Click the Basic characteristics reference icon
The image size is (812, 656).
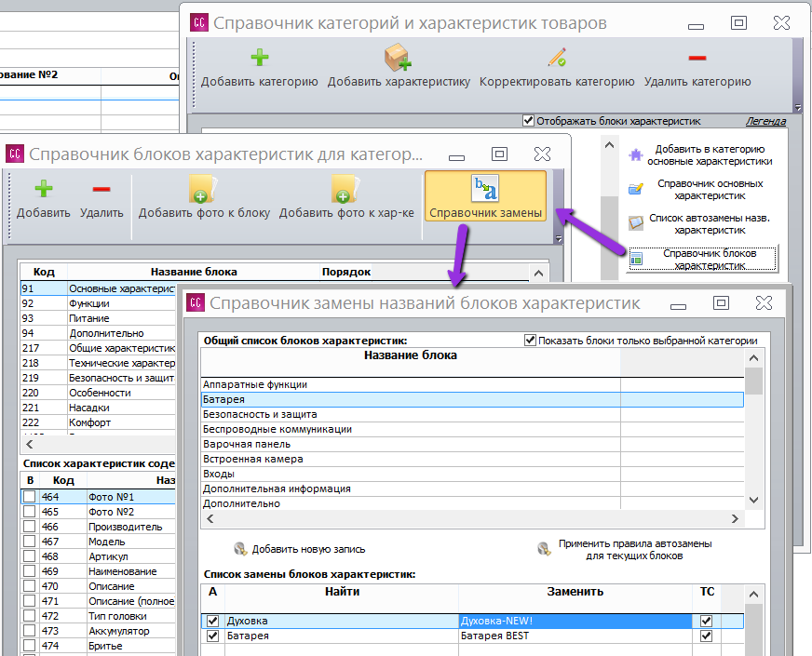[635, 189]
